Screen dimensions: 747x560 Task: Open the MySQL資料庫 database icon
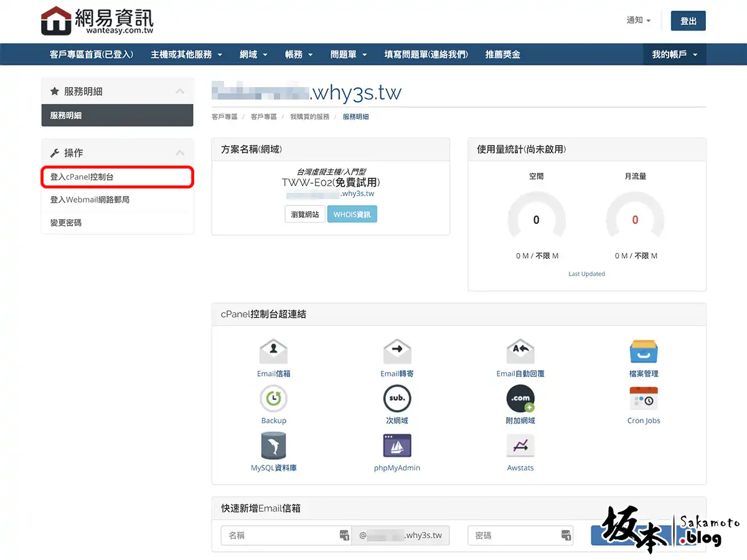[x=273, y=446]
